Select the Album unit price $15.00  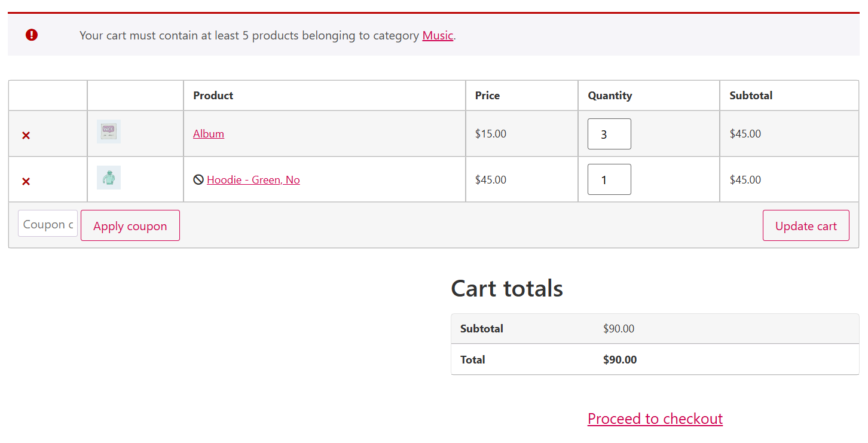click(491, 134)
